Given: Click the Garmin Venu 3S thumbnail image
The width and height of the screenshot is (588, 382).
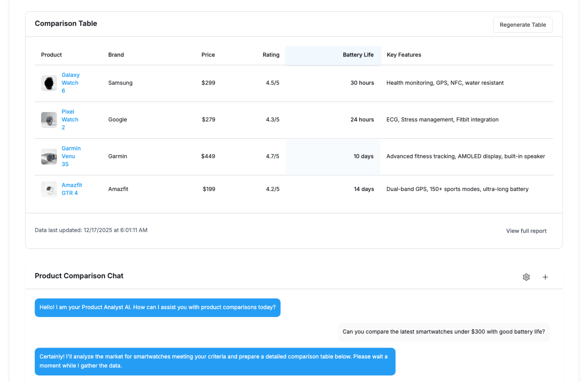Looking at the screenshot, I should coord(49,156).
